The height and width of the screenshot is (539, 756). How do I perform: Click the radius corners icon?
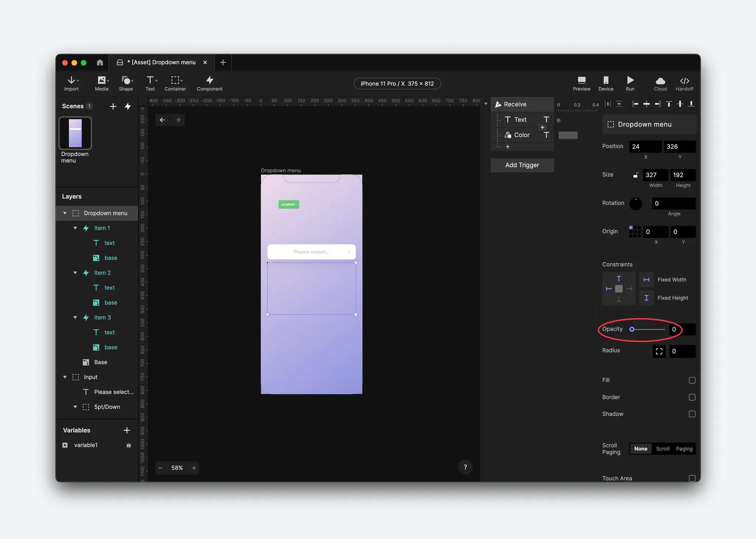[659, 351]
